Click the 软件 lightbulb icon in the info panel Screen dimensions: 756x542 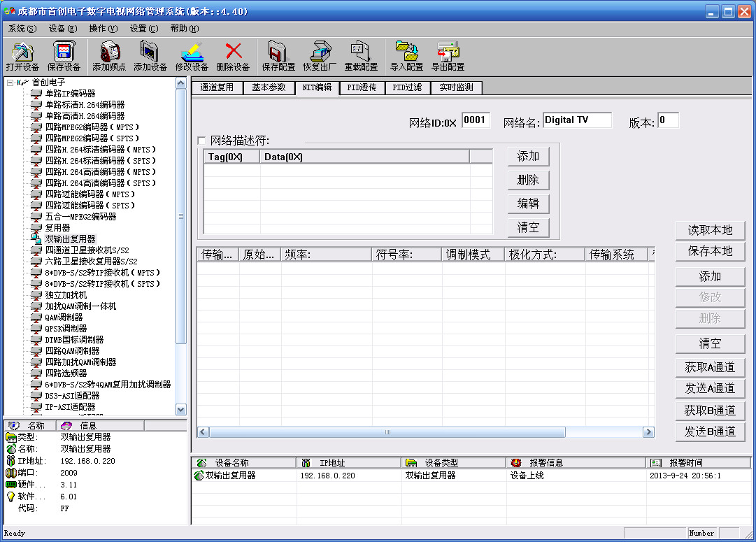tap(10, 497)
